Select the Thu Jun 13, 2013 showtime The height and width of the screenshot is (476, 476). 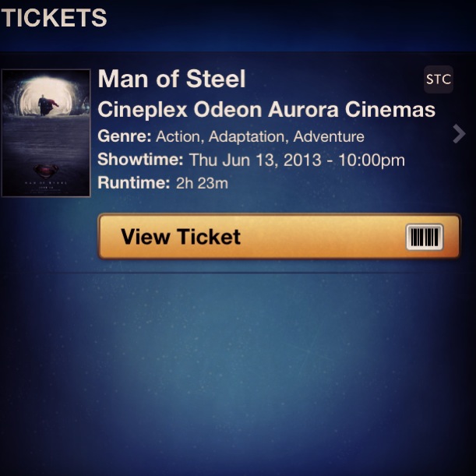coord(255,160)
